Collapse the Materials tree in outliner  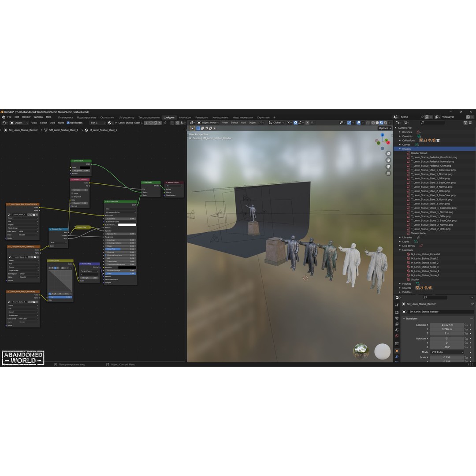pyautogui.click(x=400, y=250)
